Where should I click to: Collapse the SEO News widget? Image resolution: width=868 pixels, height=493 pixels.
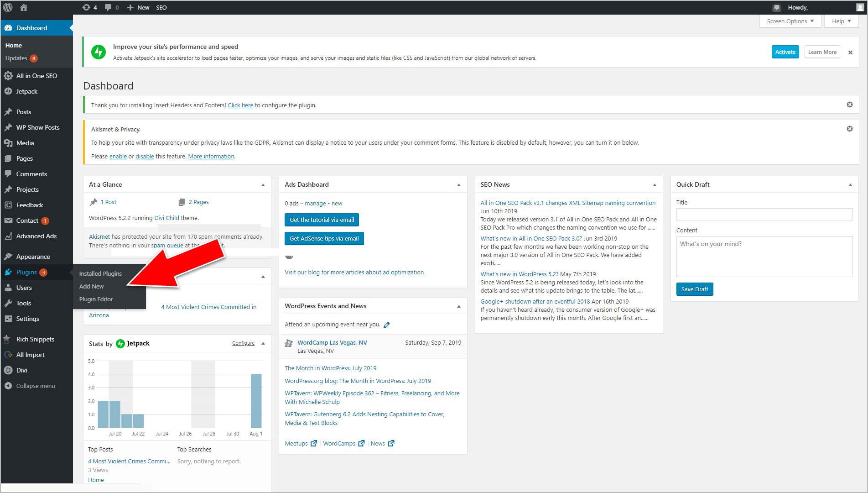[x=655, y=185]
